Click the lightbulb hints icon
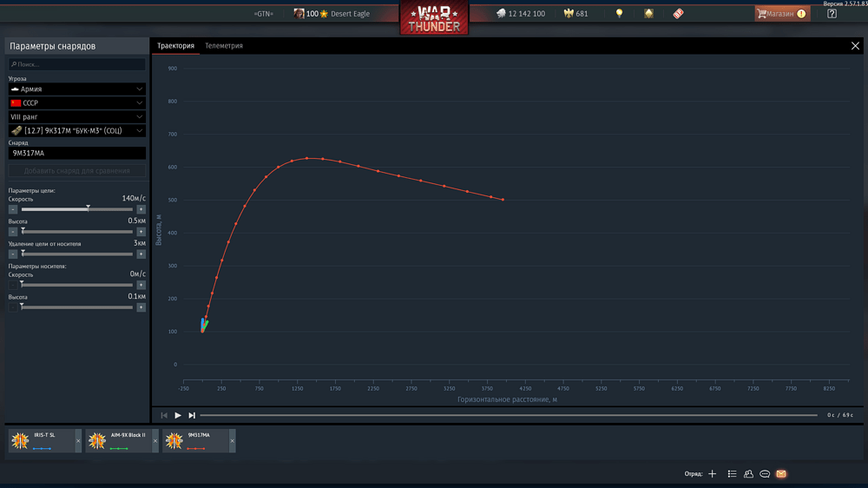 click(619, 14)
